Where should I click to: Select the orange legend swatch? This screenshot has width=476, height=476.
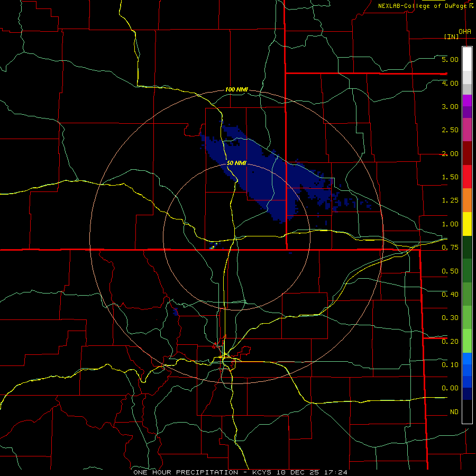click(x=467, y=200)
